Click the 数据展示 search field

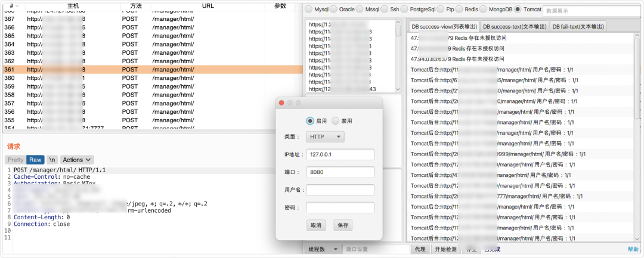[x=593, y=11]
